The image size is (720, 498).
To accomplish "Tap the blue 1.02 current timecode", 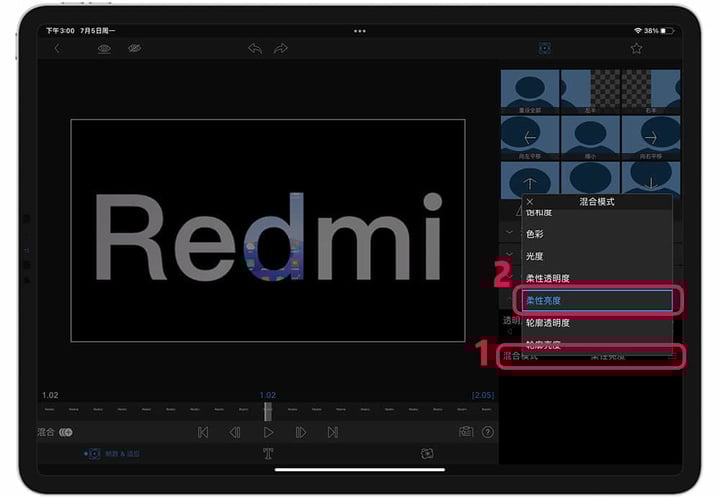I will click(268, 395).
